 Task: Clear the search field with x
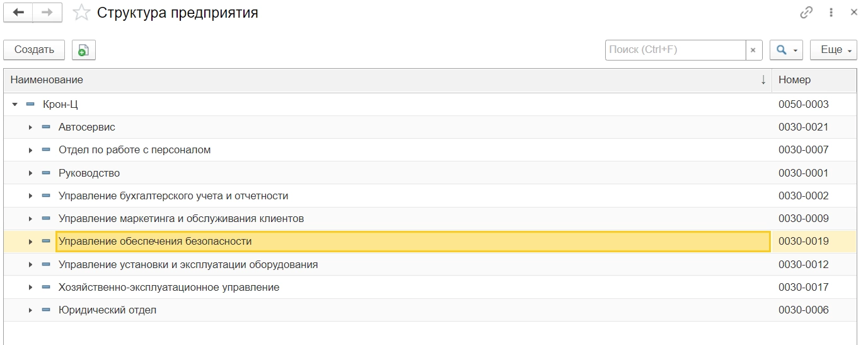click(x=753, y=50)
